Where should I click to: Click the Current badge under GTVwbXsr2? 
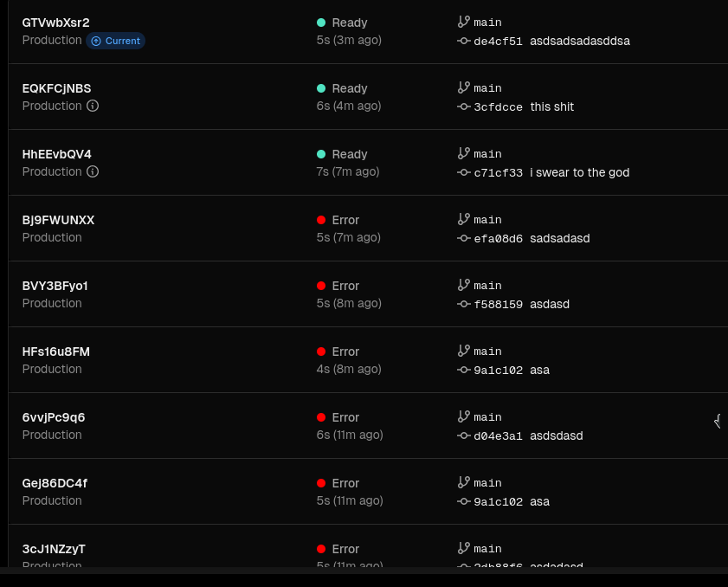pos(115,41)
